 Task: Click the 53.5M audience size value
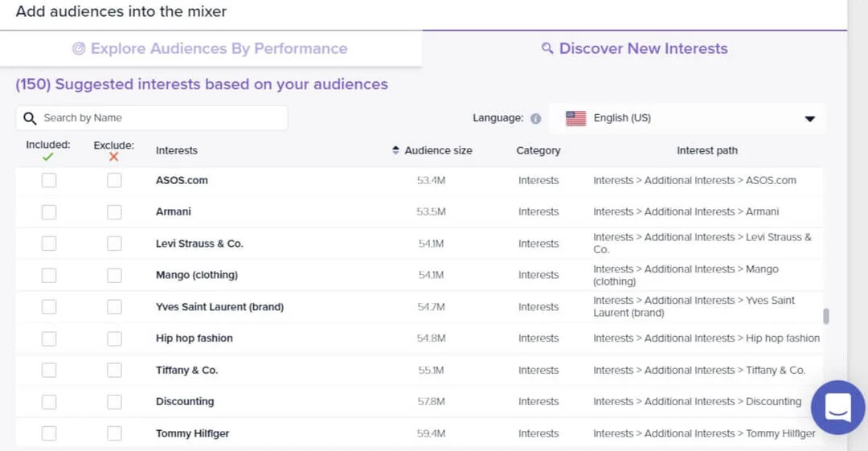431,211
